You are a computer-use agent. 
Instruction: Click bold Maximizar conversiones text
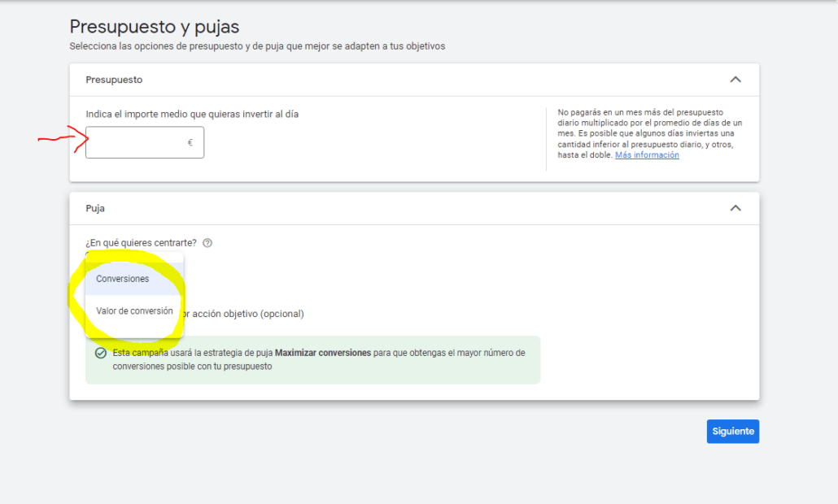click(323, 354)
